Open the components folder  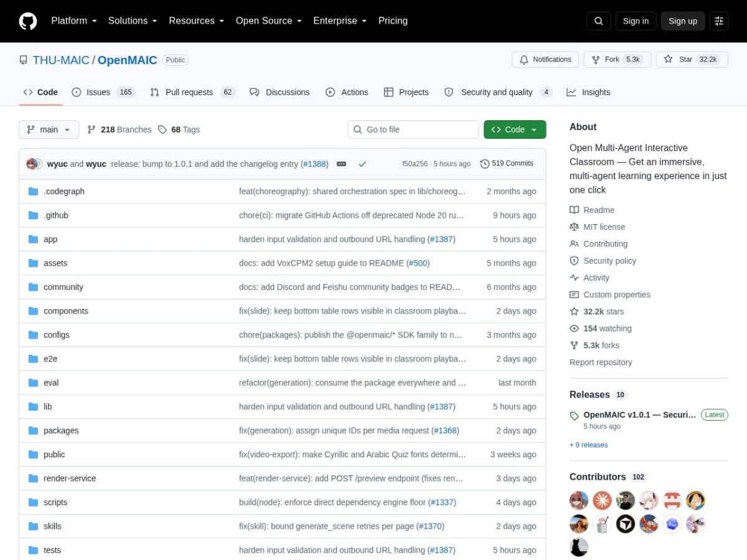pos(66,311)
